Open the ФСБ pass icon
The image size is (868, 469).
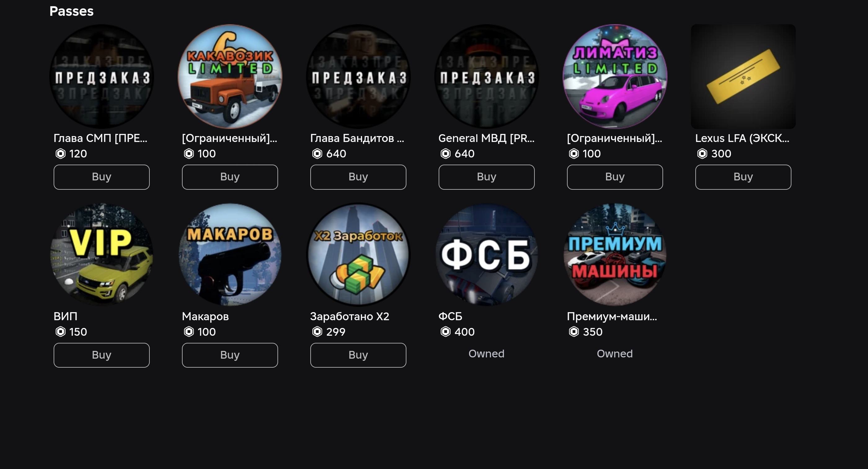(487, 255)
